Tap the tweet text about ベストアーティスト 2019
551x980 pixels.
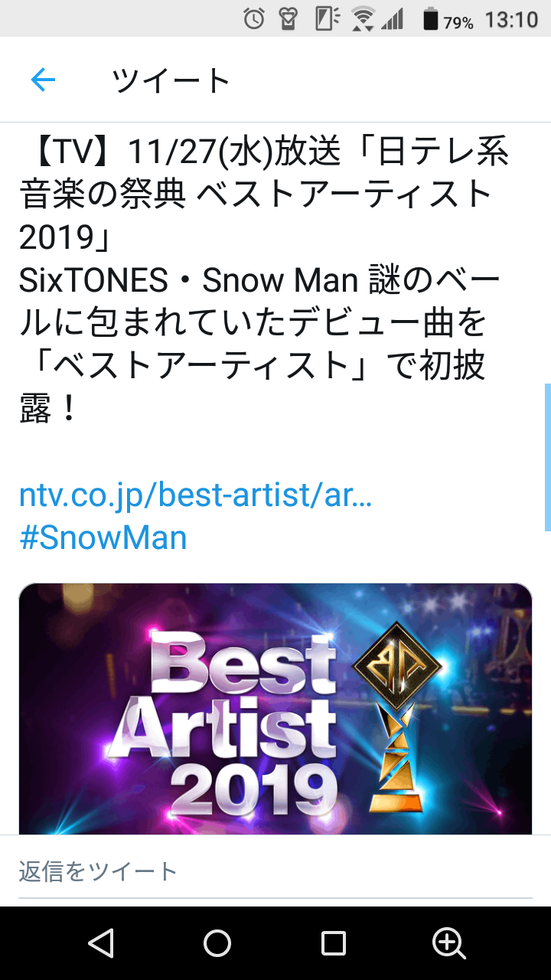click(263, 282)
